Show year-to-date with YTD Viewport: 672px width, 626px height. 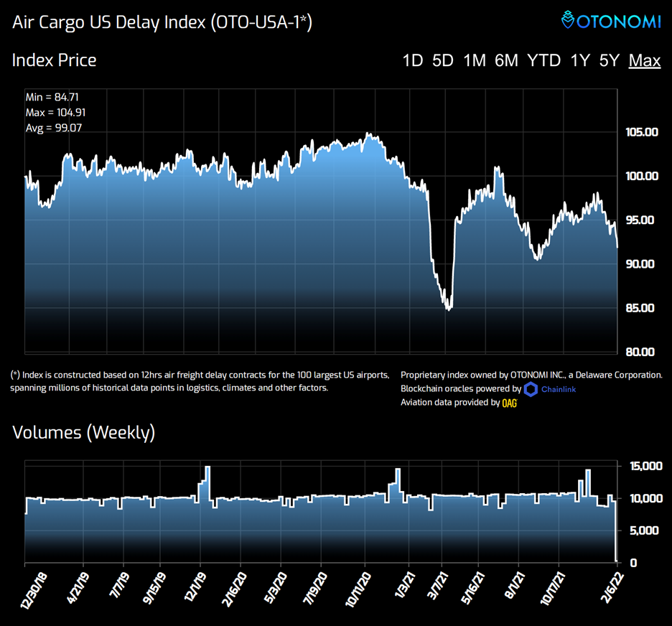point(543,60)
